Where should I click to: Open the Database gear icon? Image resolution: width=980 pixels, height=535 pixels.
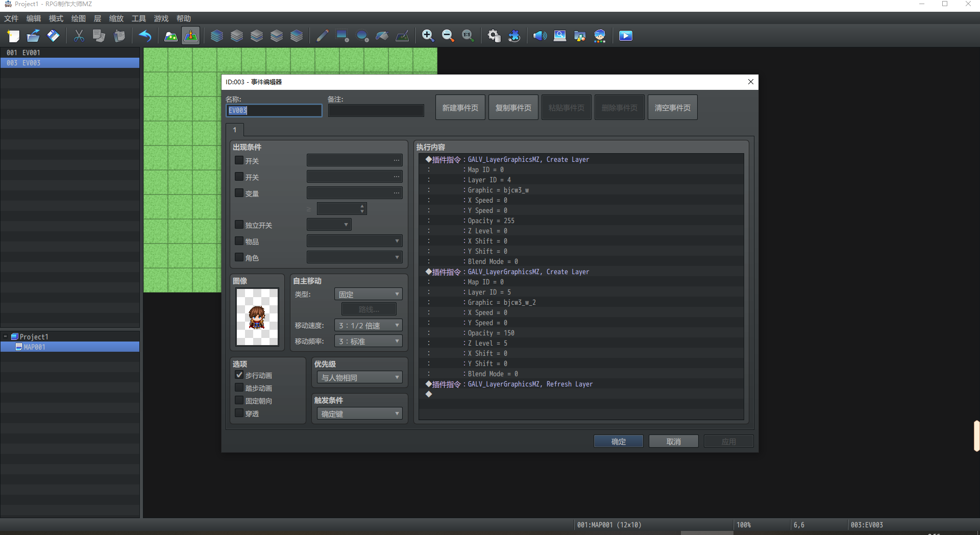[x=494, y=36]
